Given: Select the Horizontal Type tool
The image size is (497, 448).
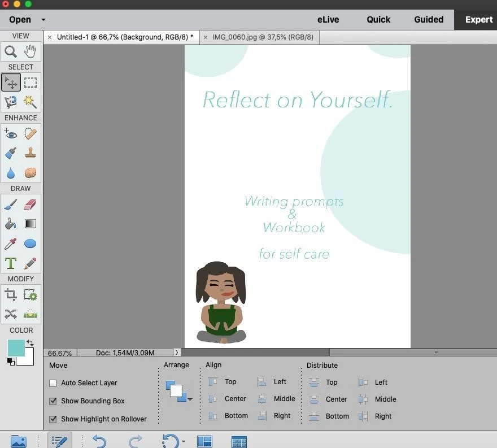Looking at the screenshot, I should pyautogui.click(x=11, y=263).
